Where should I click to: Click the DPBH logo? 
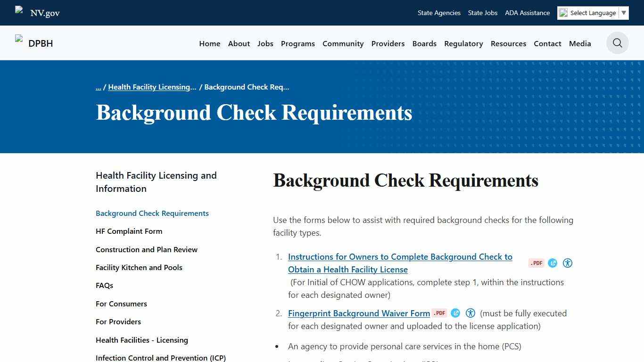click(x=41, y=43)
